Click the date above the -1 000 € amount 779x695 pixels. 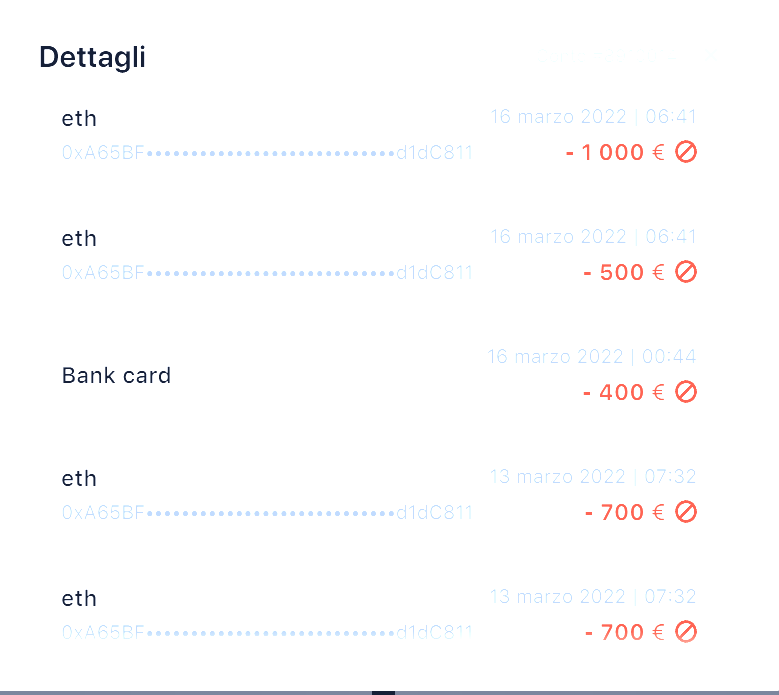click(593, 117)
